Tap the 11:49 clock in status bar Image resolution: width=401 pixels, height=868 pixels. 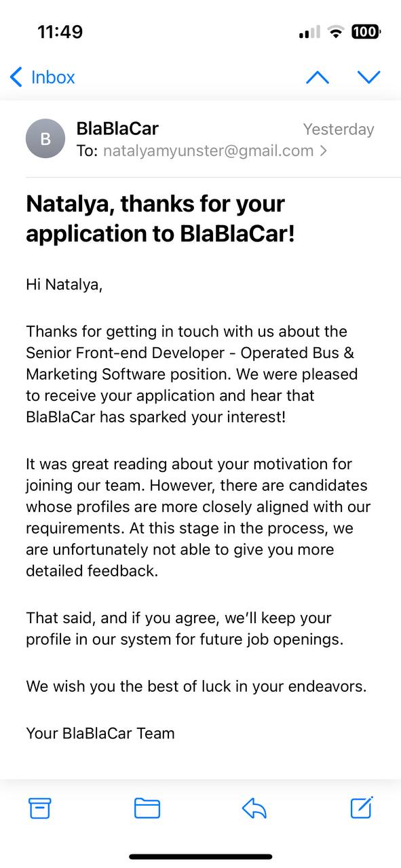coord(60,32)
